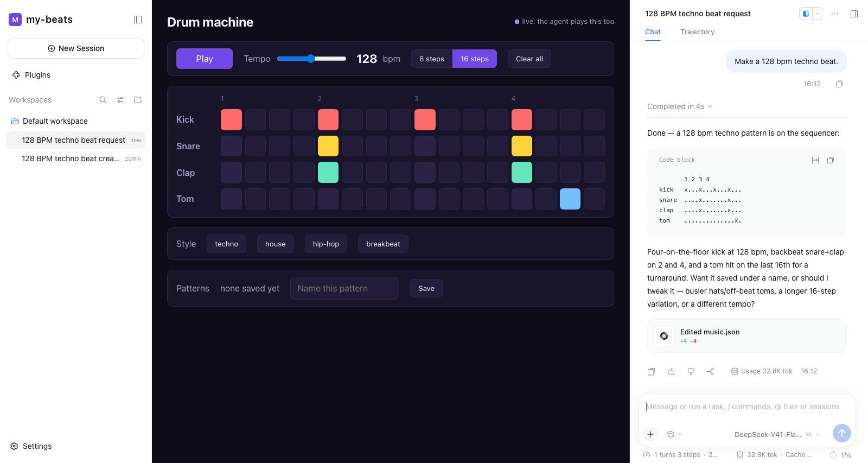Toggle the right chat panel layout icon

click(x=854, y=14)
